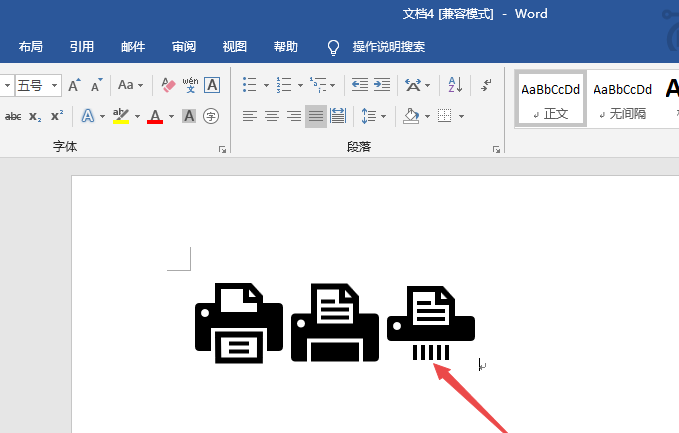Image resolution: width=679 pixels, height=433 pixels.
Task: Expand the multilevel list dropdown
Action: pos(333,85)
